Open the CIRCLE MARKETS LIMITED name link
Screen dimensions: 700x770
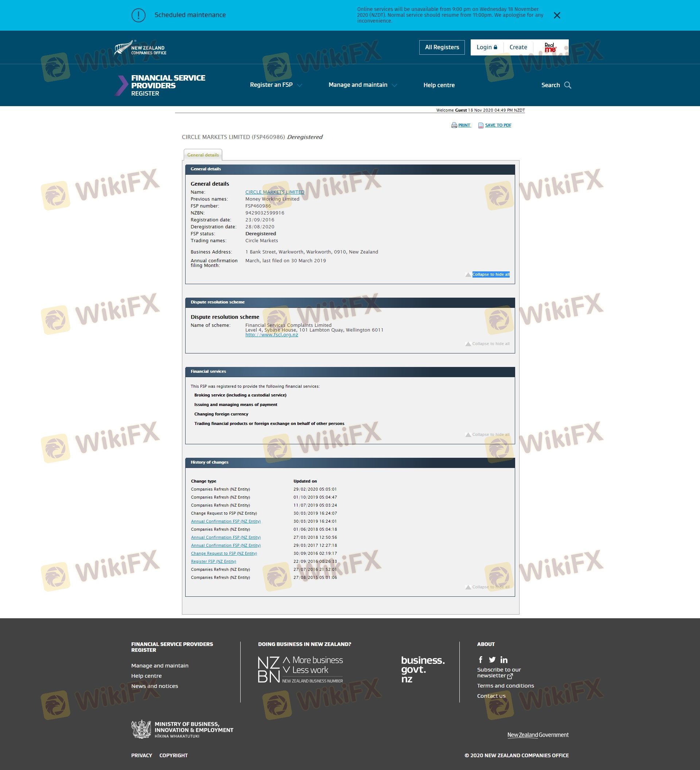click(x=275, y=192)
